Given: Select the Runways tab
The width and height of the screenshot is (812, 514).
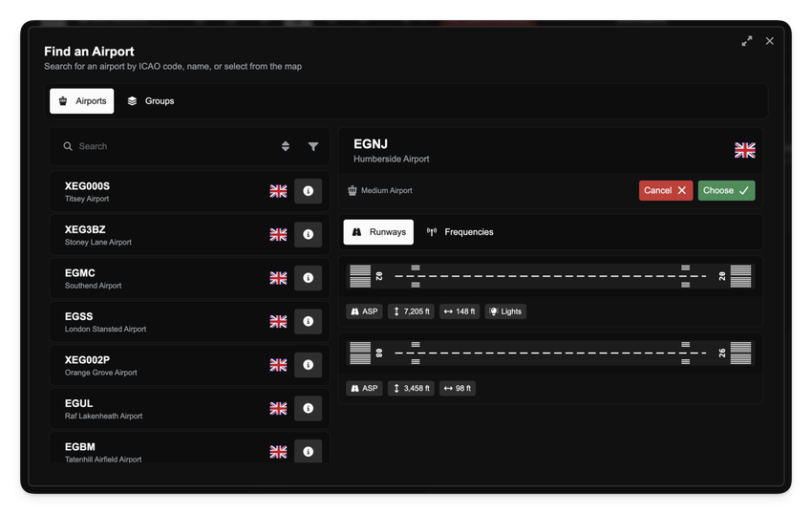Looking at the screenshot, I should 378,232.
